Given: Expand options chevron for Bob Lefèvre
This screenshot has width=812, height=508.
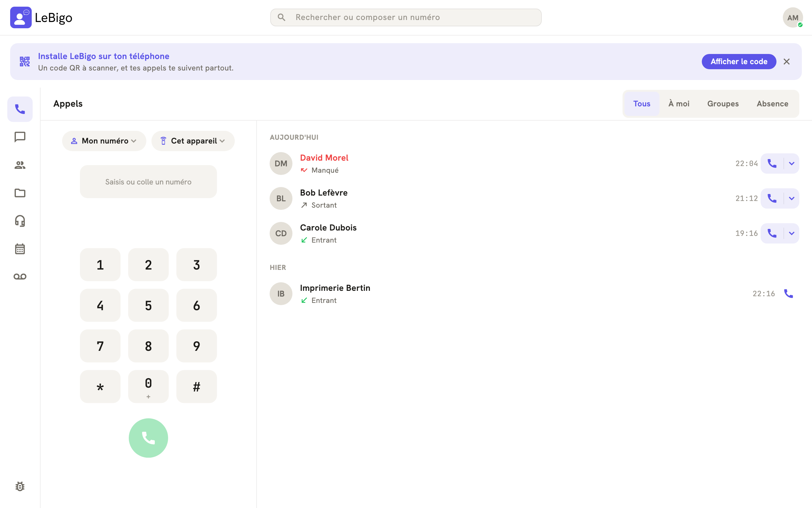Looking at the screenshot, I should 791,198.
